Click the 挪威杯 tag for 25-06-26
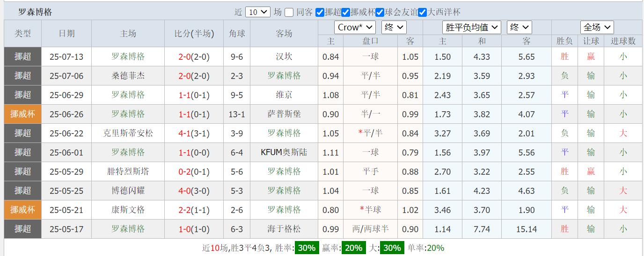 [22, 114]
